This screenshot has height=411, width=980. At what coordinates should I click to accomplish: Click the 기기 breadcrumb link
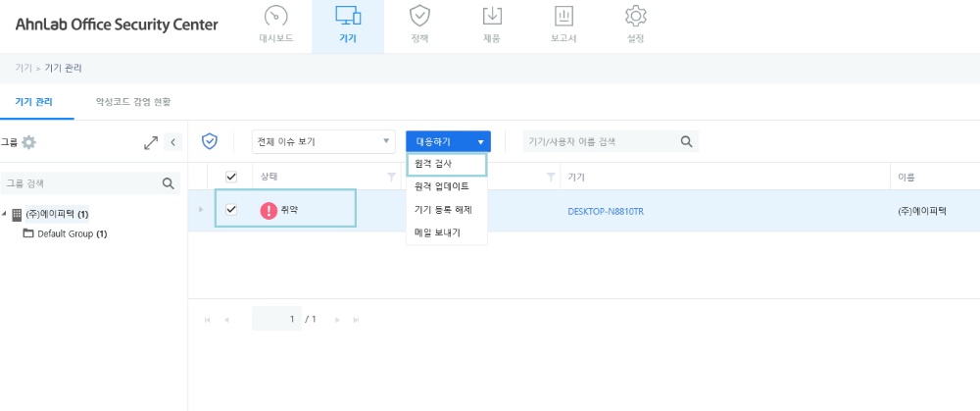(24, 69)
